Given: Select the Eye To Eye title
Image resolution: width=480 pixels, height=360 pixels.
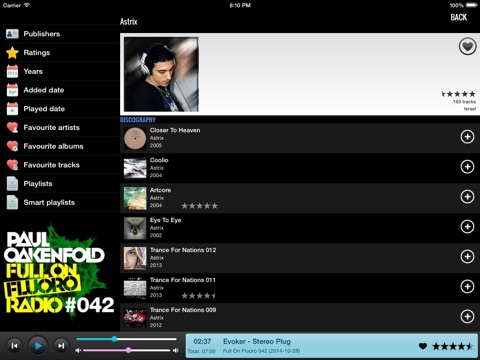Looking at the screenshot, I should [x=165, y=220].
